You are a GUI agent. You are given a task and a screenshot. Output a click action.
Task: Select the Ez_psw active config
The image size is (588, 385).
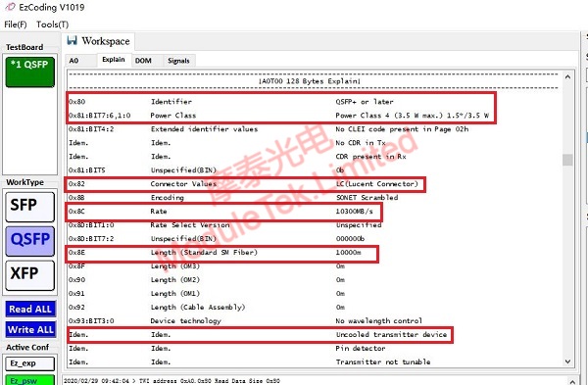click(x=29, y=380)
